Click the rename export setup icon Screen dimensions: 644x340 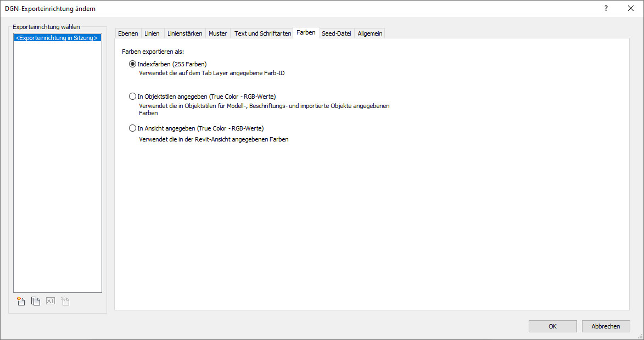click(x=51, y=301)
